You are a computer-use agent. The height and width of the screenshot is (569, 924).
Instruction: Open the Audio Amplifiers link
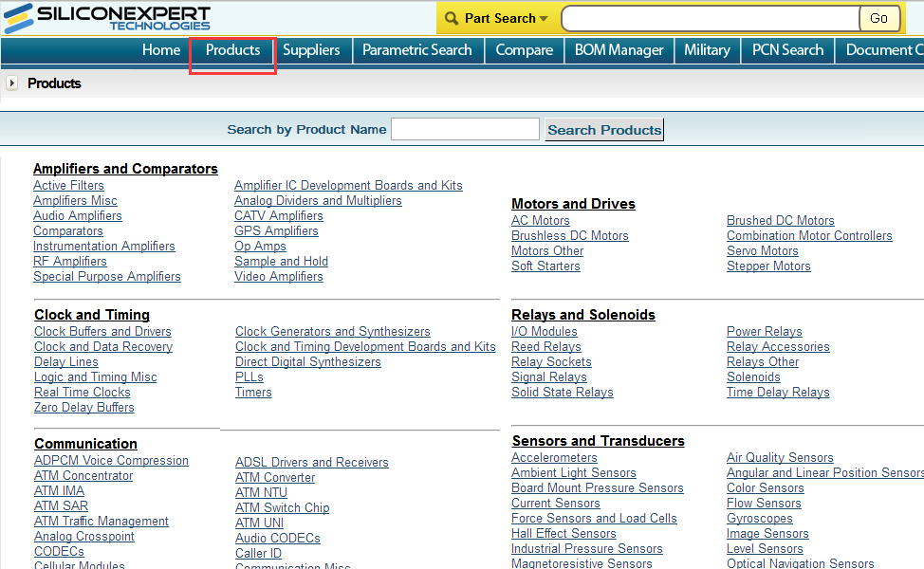point(77,215)
